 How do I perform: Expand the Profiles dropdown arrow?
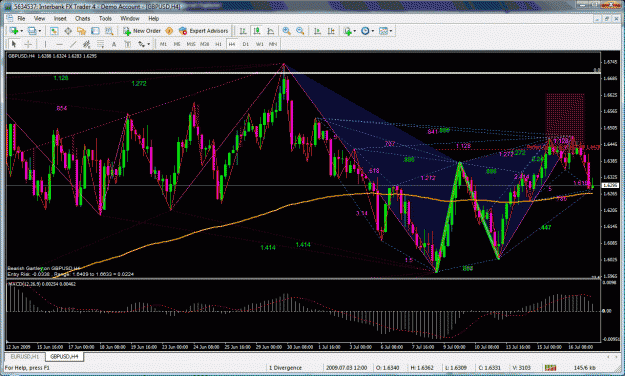(x=39, y=31)
